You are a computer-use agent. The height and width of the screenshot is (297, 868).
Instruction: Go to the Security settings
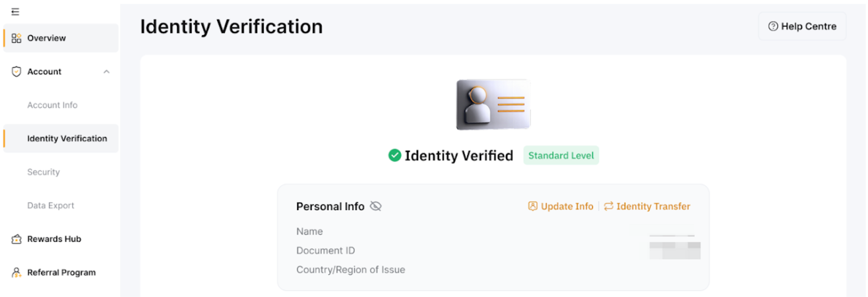click(x=43, y=172)
